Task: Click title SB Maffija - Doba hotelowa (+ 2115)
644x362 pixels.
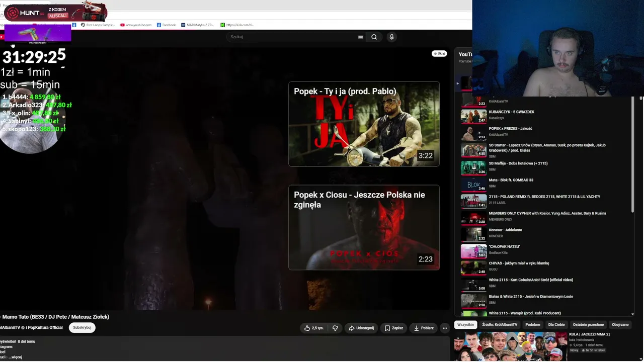Action: pyautogui.click(x=518, y=163)
